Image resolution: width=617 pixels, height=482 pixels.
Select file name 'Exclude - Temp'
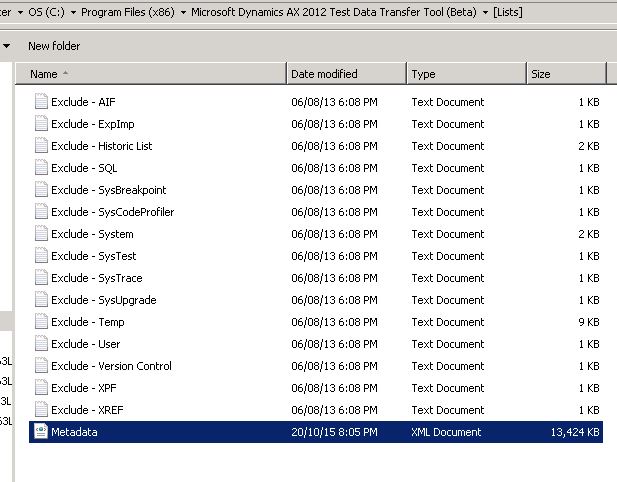pyautogui.click(x=88, y=322)
